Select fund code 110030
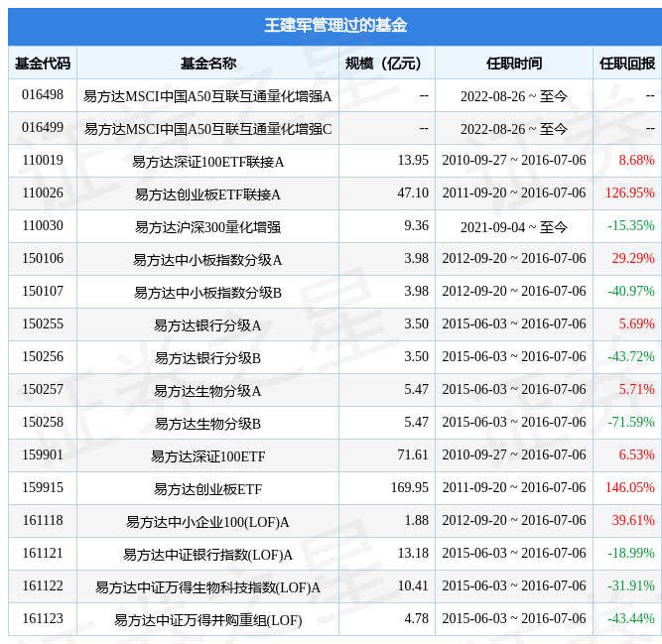The height and width of the screenshot is (644, 662). (43, 225)
